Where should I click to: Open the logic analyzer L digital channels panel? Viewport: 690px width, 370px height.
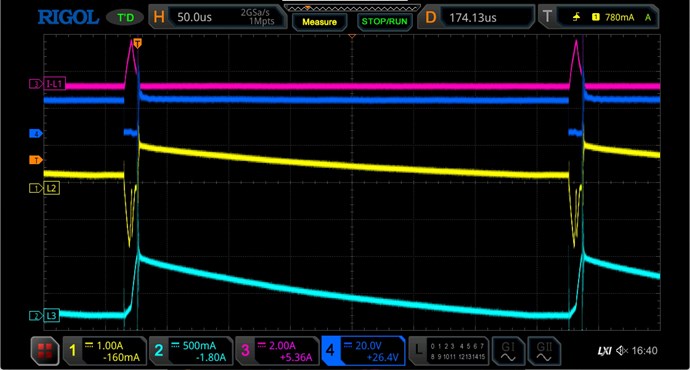(448, 351)
